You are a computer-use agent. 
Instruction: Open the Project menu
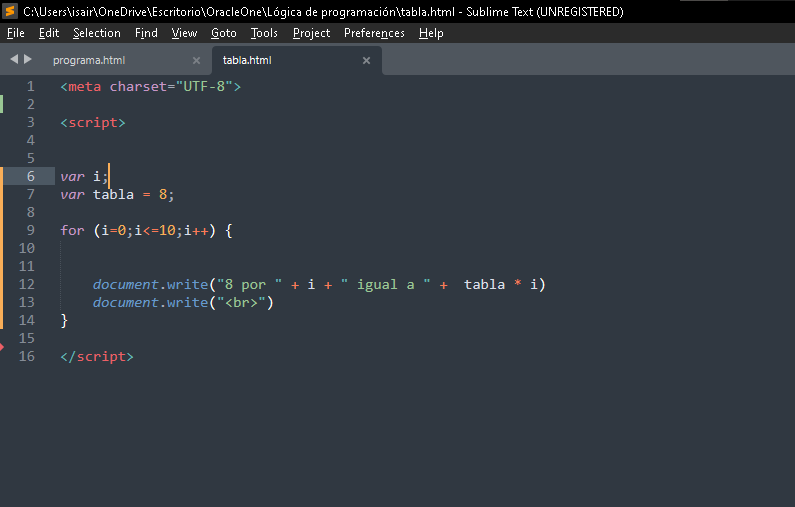[x=311, y=33]
